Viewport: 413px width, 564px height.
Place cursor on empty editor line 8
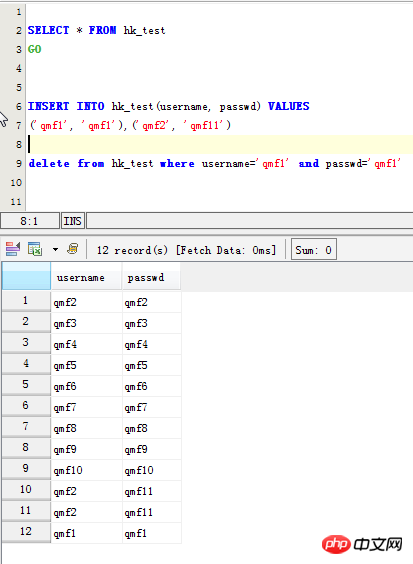coord(220,145)
